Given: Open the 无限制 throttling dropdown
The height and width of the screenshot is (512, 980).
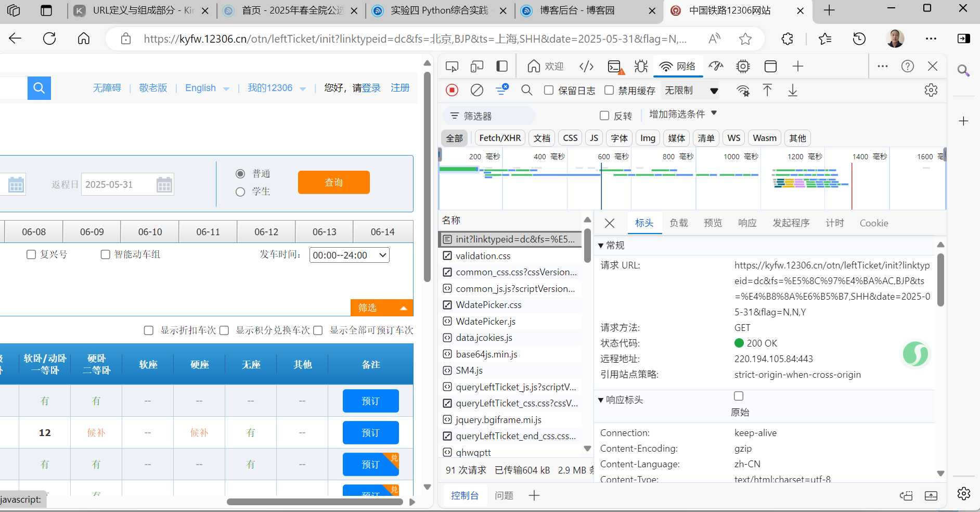Looking at the screenshot, I should tap(691, 91).
